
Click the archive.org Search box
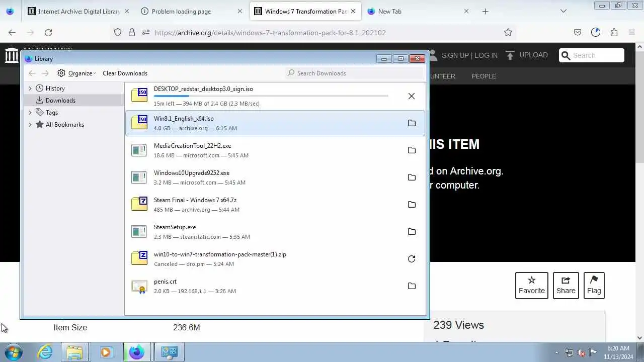tap(592, 55)
